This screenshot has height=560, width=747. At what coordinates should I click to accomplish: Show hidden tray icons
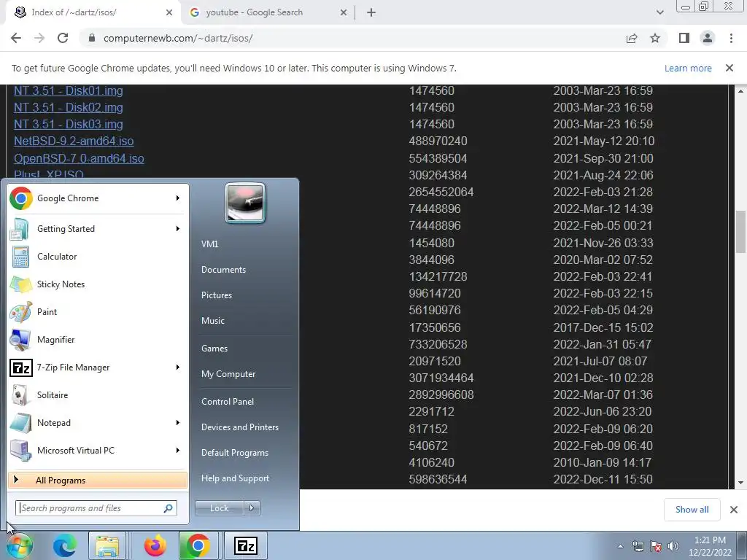(620, 547)
